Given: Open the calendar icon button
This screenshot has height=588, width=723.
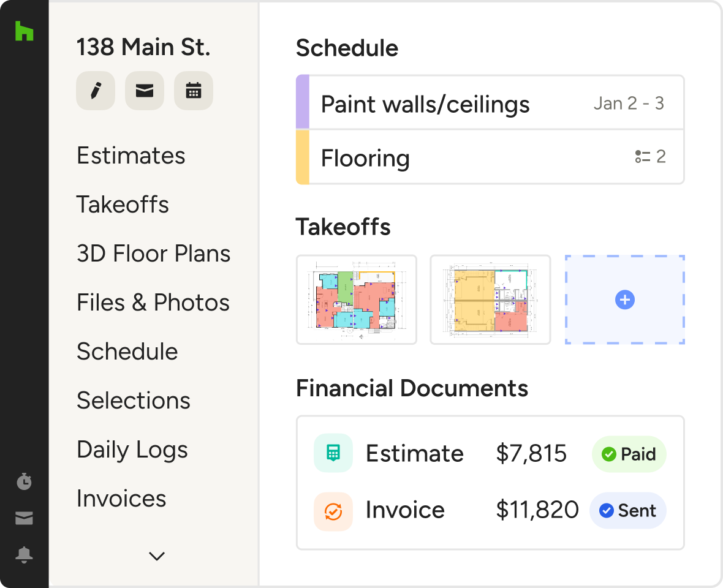Looking at the screenshot, I should [194, 91].
